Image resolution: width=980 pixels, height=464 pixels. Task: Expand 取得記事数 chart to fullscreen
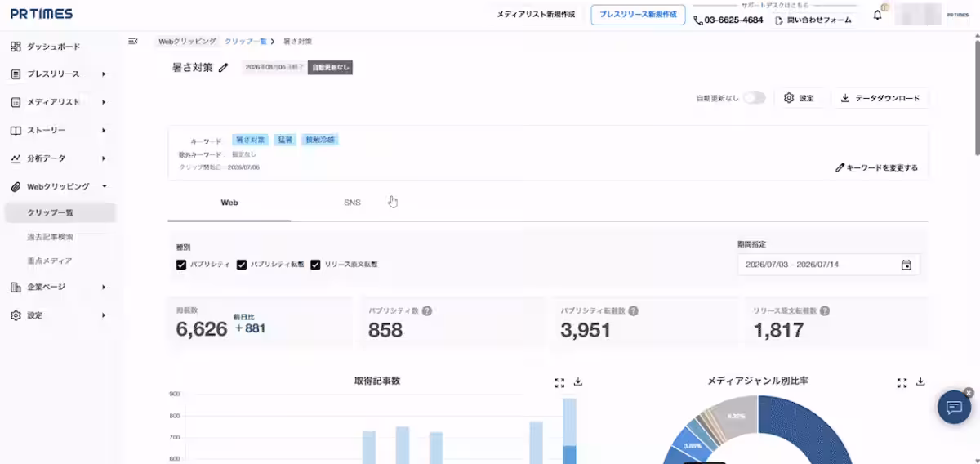pyautogui.click(x=559, y=382)
